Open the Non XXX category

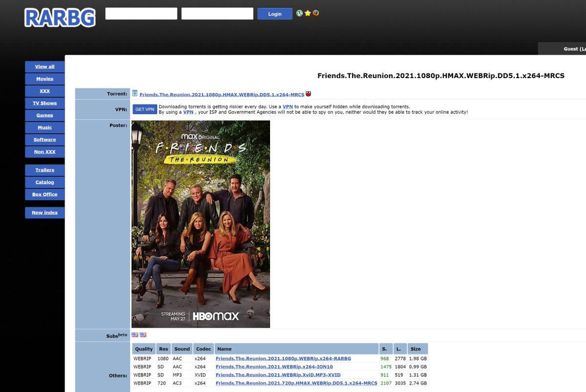point(45,152)
